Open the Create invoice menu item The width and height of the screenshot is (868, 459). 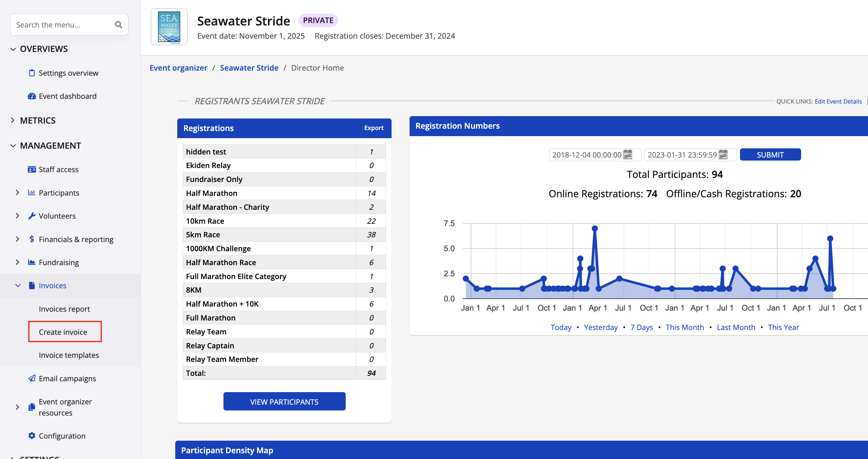click(63, 332)
